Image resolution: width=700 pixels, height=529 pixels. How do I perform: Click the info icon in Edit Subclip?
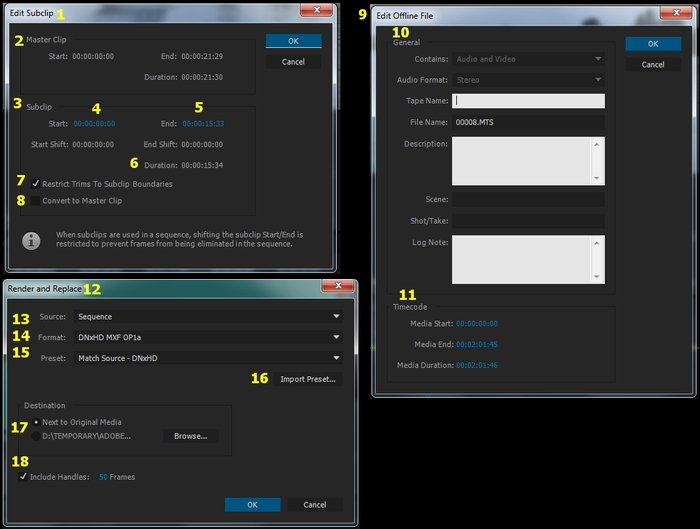[x=32, y=241]
